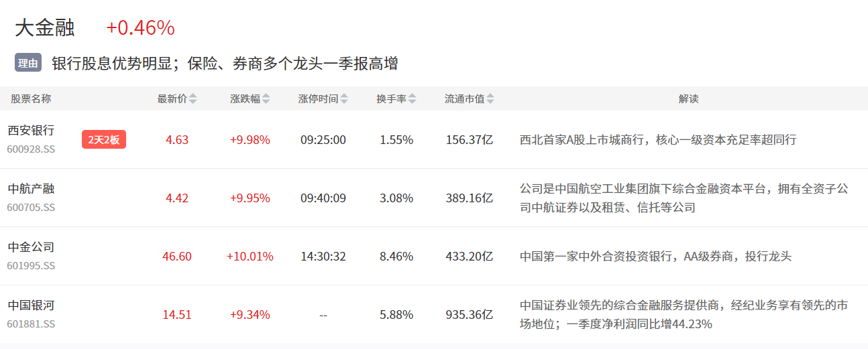Click the 涨停时间 sort arrow icon
Viewport: 868px width, 349px height.
pos(344,99)
